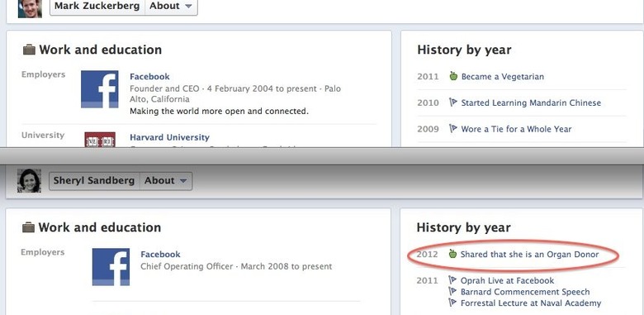Screen dimensions: 644x315
Task: Click the flag icon beside Oprah Live at Facebook
Action: pos(452,280)
